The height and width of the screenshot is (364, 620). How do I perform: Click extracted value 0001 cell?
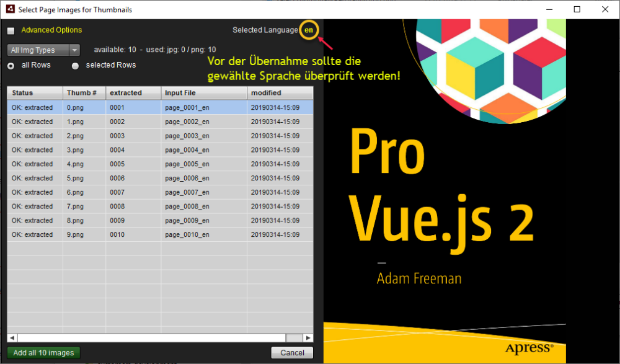pos(133,107)
